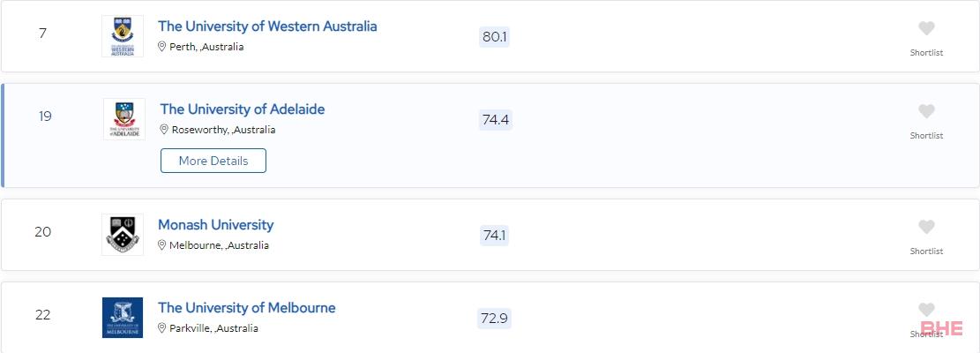Open The University of Melbourne link
Screen dimensions: 980x353
click(247, 307)
